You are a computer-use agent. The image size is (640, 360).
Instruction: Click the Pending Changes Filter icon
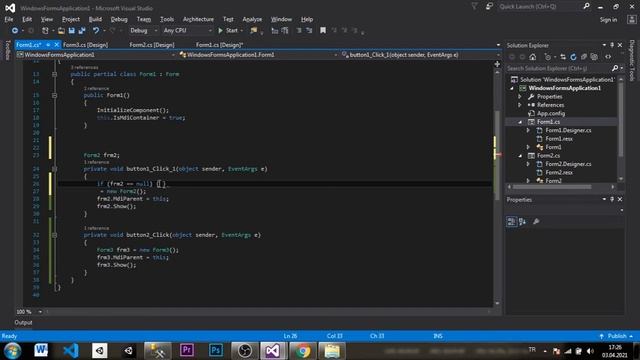point(548,57)
